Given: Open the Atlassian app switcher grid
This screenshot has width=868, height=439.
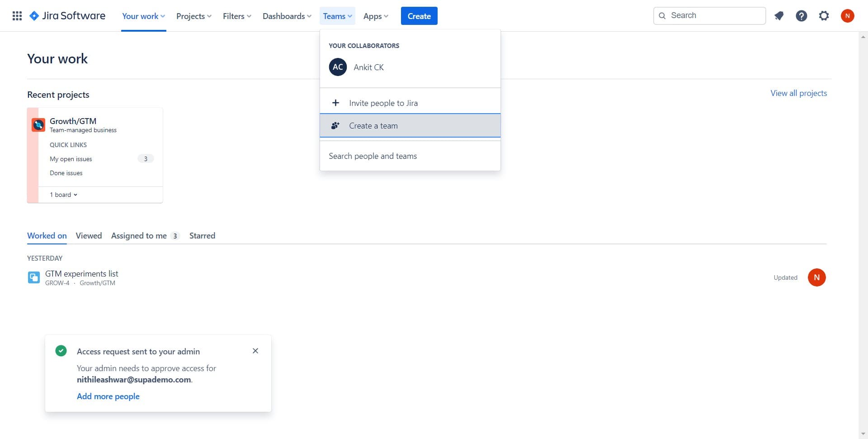Looking at the screenshot, I should pos(17,15).
